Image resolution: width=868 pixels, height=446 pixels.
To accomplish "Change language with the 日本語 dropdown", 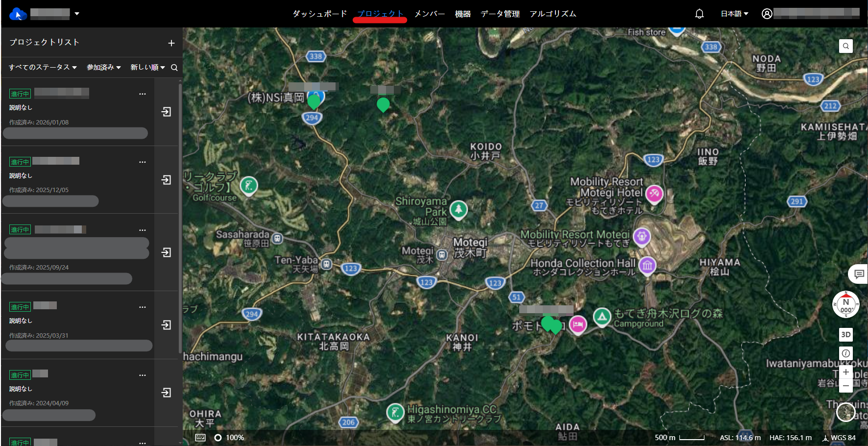I will pos(734,14).
